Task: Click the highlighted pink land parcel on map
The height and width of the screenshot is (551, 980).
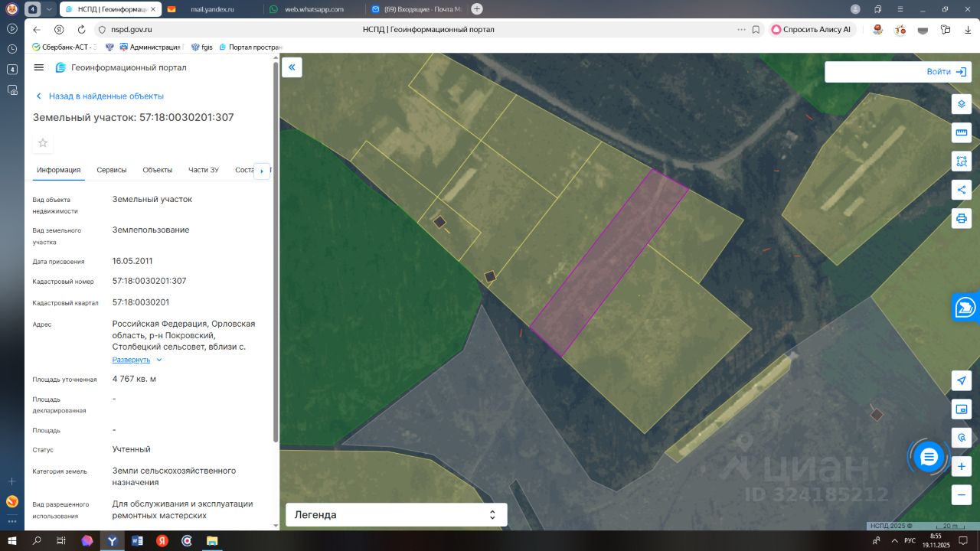Action: [609, 262]
